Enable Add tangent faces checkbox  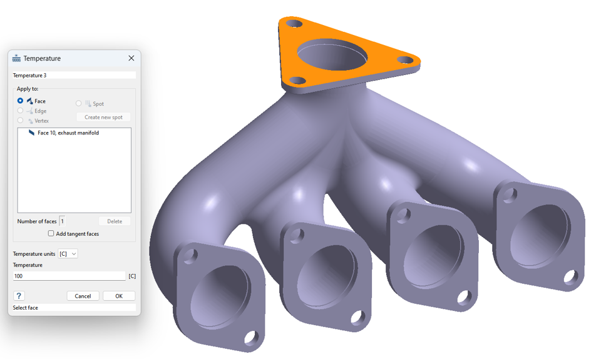[51, 234]
